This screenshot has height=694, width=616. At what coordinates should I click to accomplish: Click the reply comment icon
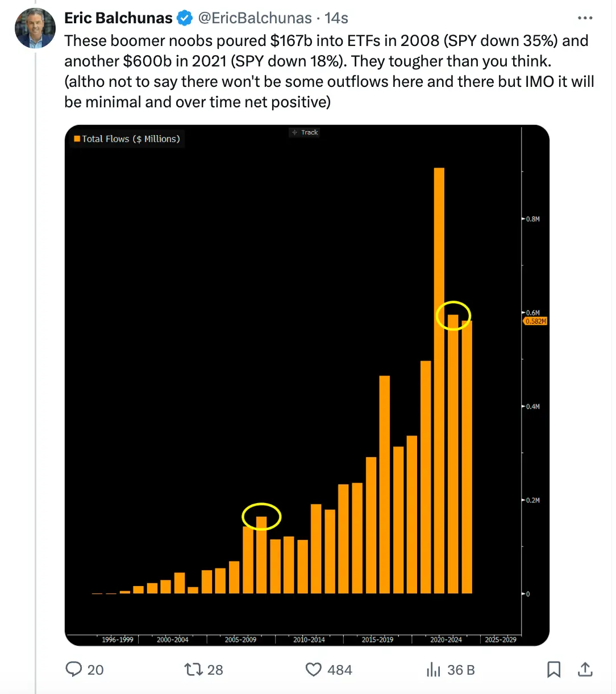[74, 670]
